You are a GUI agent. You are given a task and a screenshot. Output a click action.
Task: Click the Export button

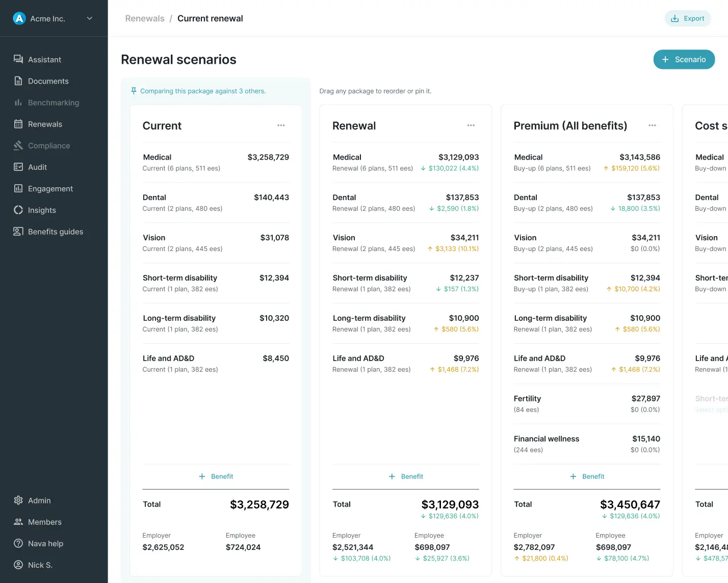[x=688, y=18]
